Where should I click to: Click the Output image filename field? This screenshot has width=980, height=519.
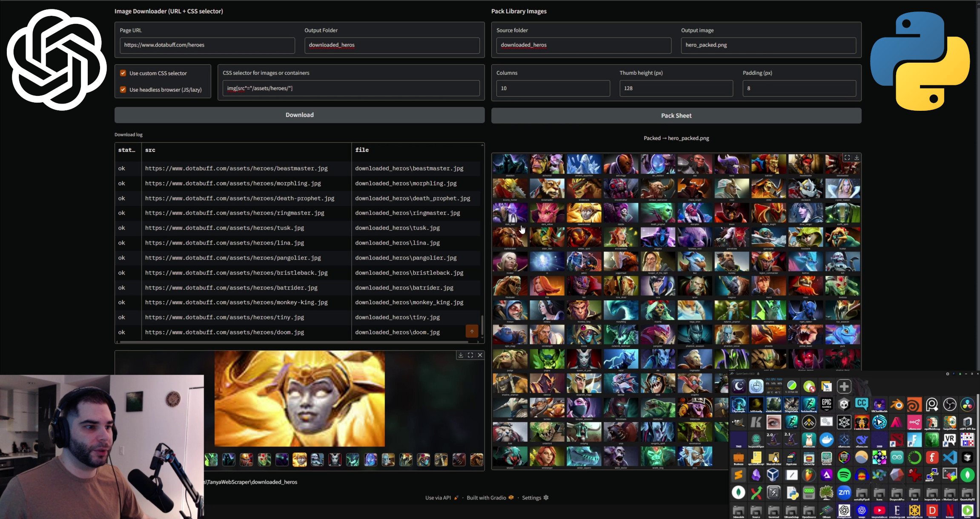[768, 45]
